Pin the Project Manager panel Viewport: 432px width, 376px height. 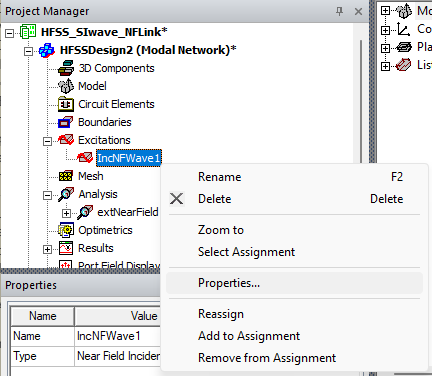339,12
